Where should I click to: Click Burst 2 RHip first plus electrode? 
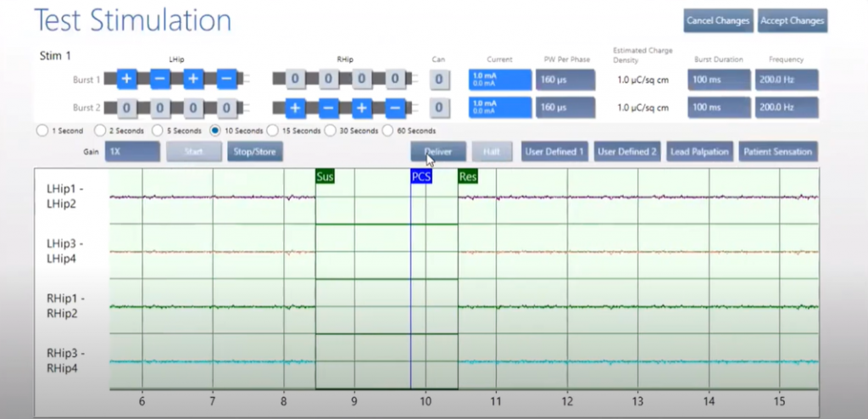(295, 109)
